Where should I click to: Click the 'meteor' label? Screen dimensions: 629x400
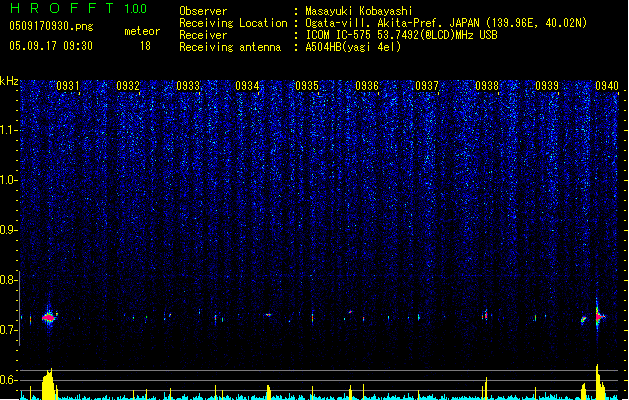(x=142, y=31)
